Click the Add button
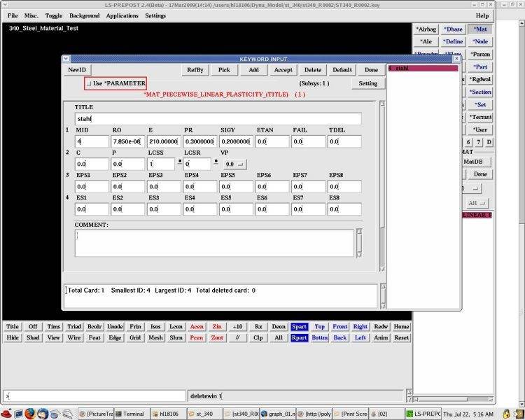Screen dimensions: 525x420 pyautogui.click(x=254, y=70)
